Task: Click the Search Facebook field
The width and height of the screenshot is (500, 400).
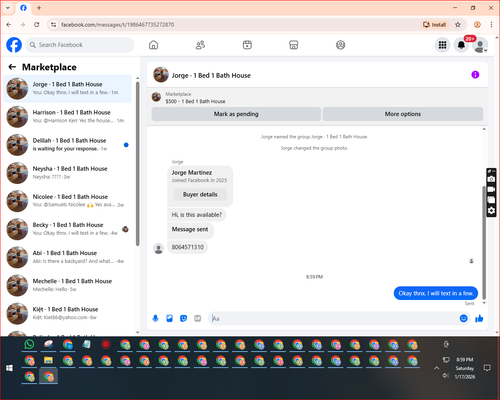Action: click(x=80, y=45)
